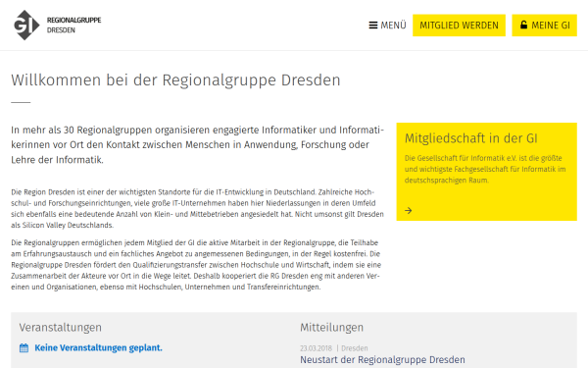Click Regionalgruppe Dresden logo text

(x=73, y=25)
